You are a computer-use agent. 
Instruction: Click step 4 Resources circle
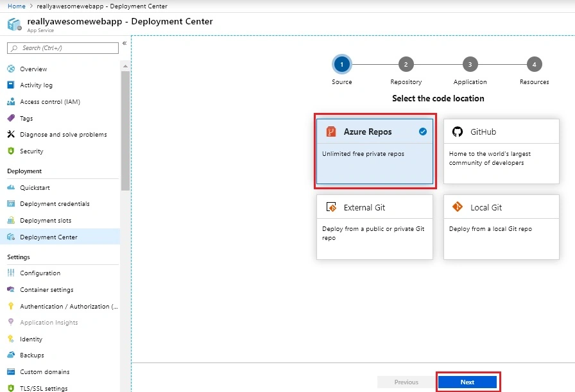[x=535, y=64]
